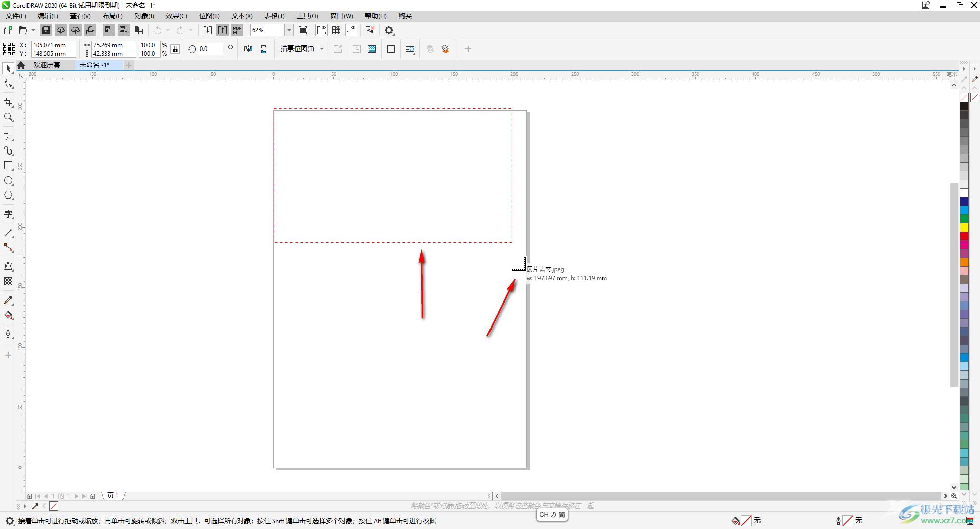
Task: Select the Polygon tool
Action: point(8,195)
